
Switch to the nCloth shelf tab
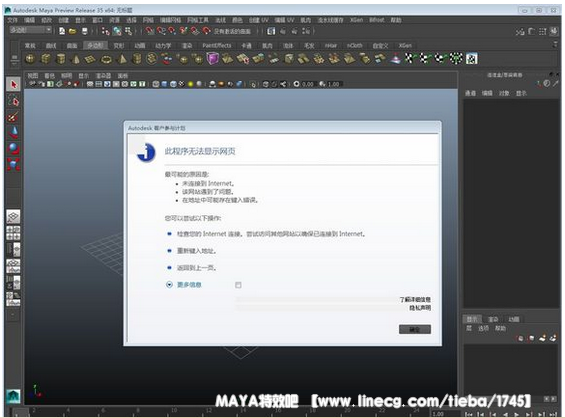(354, 45)
